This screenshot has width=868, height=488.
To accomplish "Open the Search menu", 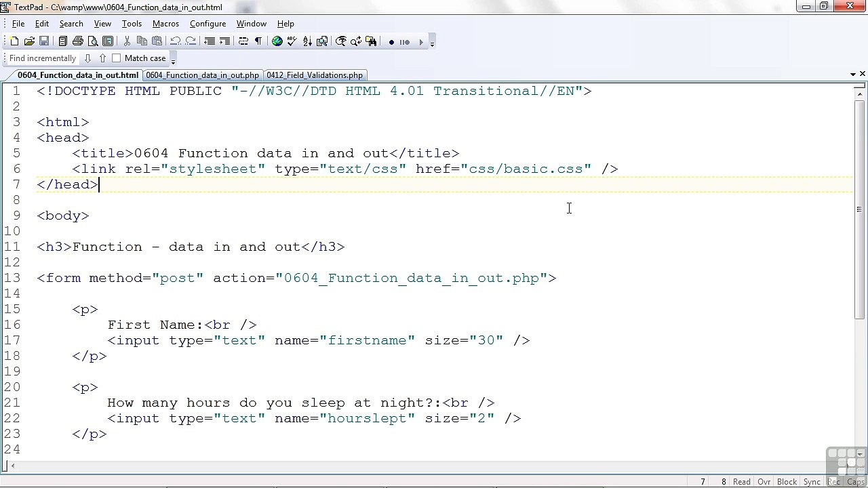I will pos(71,24).
